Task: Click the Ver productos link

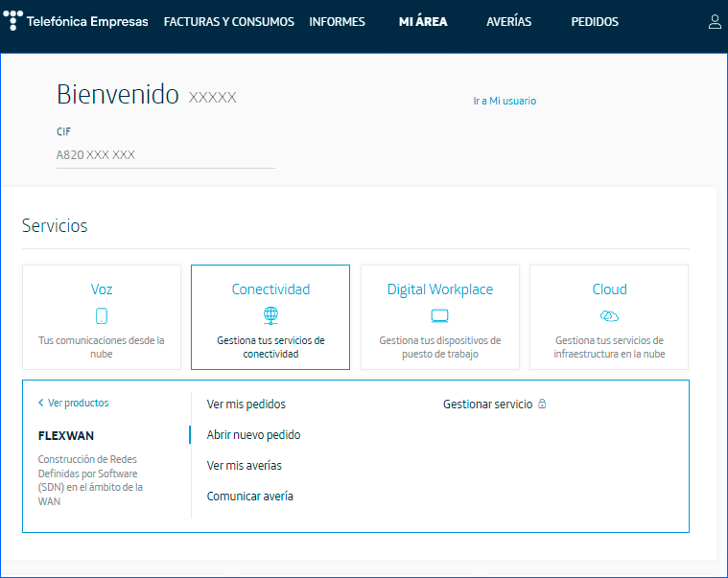Action: coord(78,403)
